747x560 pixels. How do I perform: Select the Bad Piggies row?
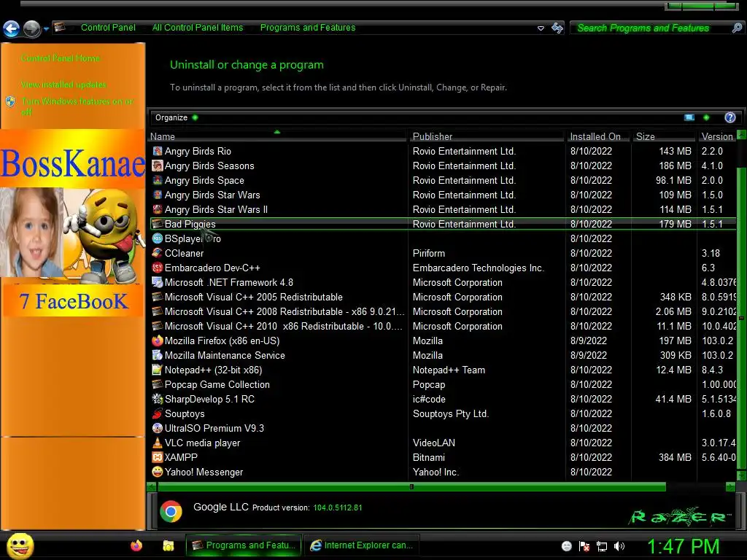pos(444,225)
